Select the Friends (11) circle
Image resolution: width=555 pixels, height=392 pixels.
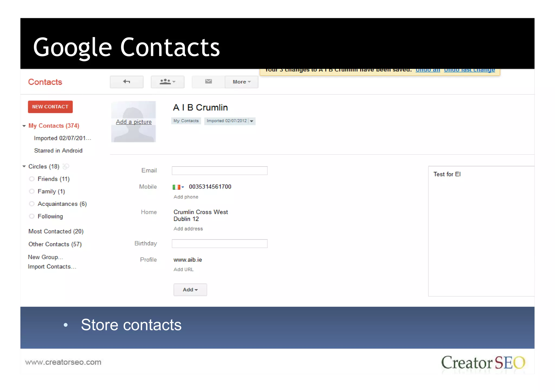coord(54,179)
